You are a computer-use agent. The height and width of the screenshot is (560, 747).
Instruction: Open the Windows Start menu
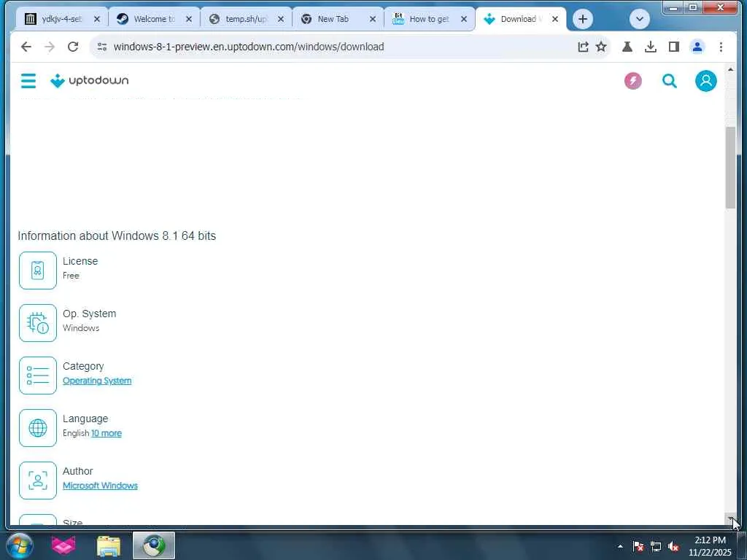click(20, 545)
